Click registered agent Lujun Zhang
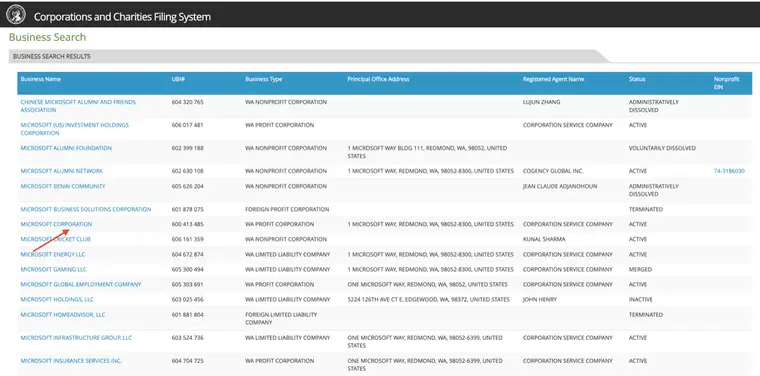Screen dimensions: 760x376 540,102
